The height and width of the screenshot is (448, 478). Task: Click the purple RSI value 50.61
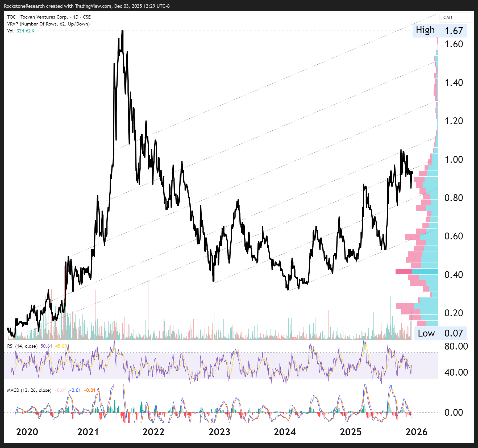pyautogui.click(x=46, y=346)
